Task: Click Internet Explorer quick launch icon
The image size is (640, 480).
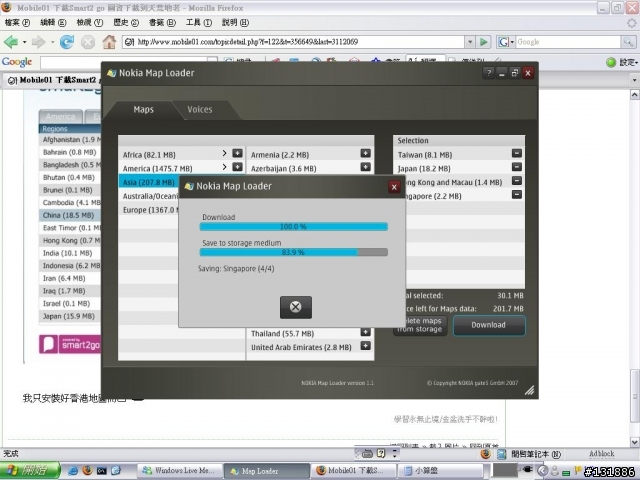Action: (x=73, y=471)
